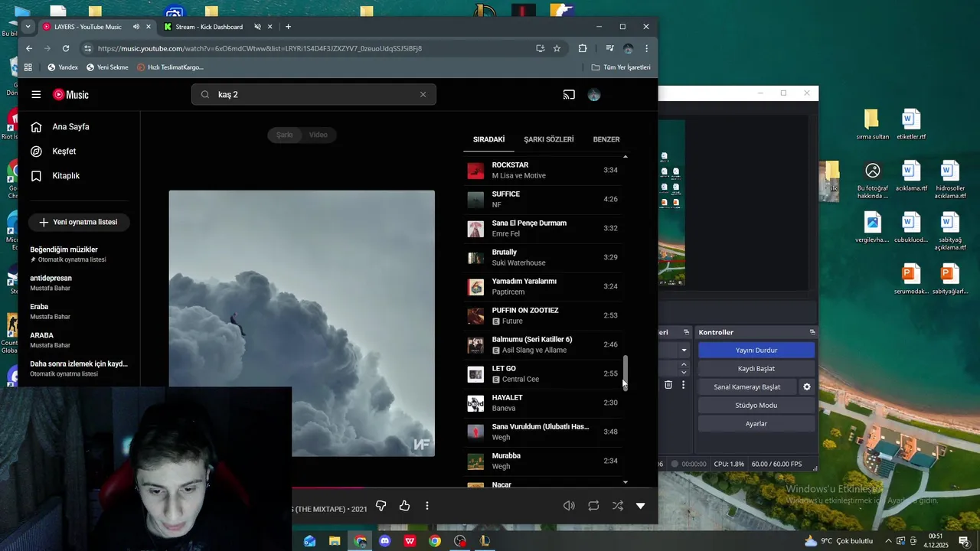The width and height of the screenshot is (980, 551).
Task: Bookmark this page with the star icon
Action: pyautogui.click(x=557, y=48)
